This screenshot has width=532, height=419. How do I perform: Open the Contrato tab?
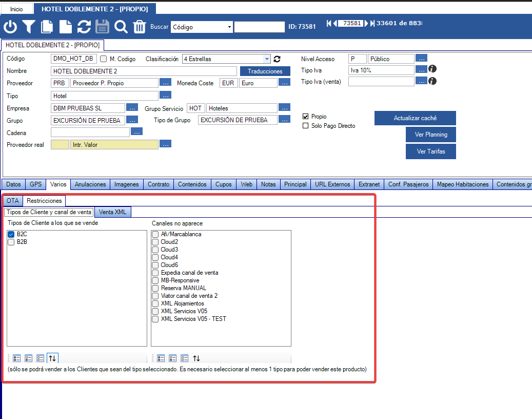(159, 184)
